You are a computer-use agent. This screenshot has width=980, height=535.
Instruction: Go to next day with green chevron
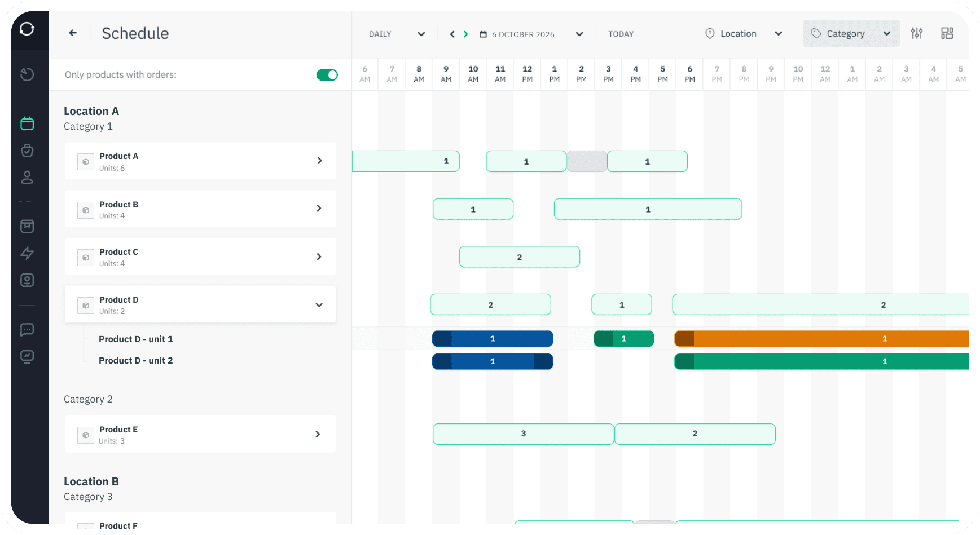click(x=465, y=34)
